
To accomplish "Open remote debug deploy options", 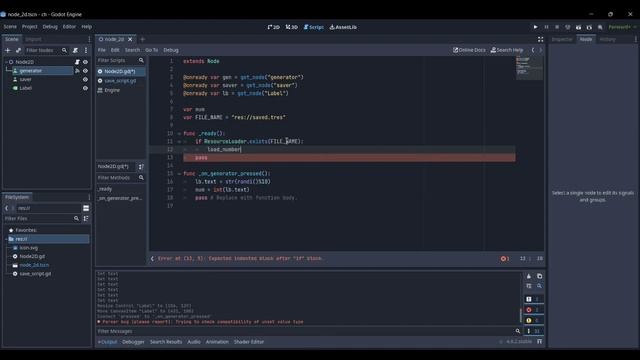I will coord(568,27).
